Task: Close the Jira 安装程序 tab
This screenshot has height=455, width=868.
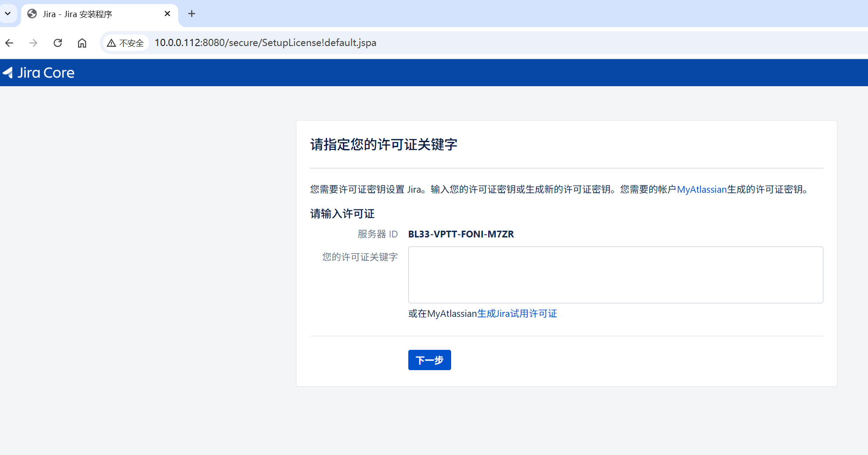Action: tap(167, 14)
